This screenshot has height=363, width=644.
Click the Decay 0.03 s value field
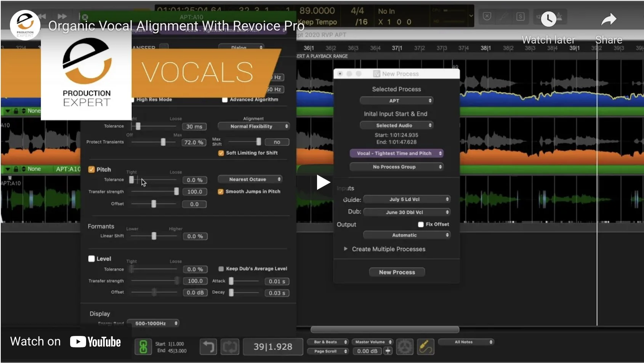click(x=277, y=293)
